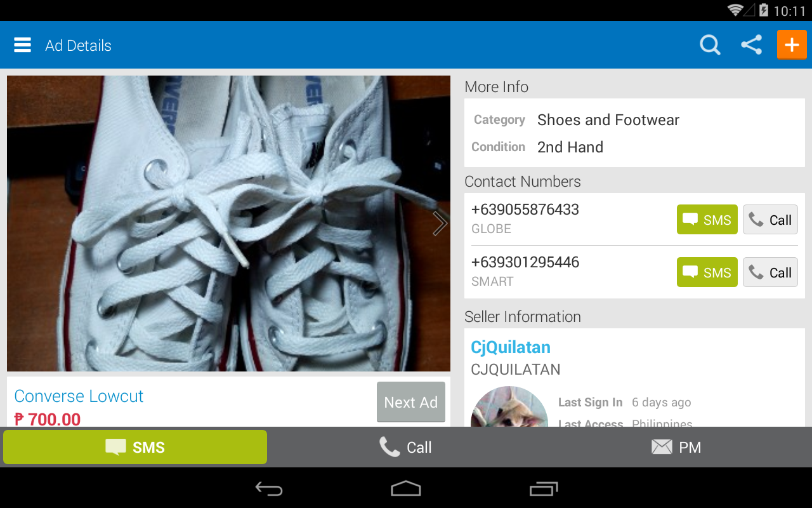Viewport: 812px width, 508px height.
Task: Tap the battery status icon
Action: pyautogui.click(x=764, y=10)
